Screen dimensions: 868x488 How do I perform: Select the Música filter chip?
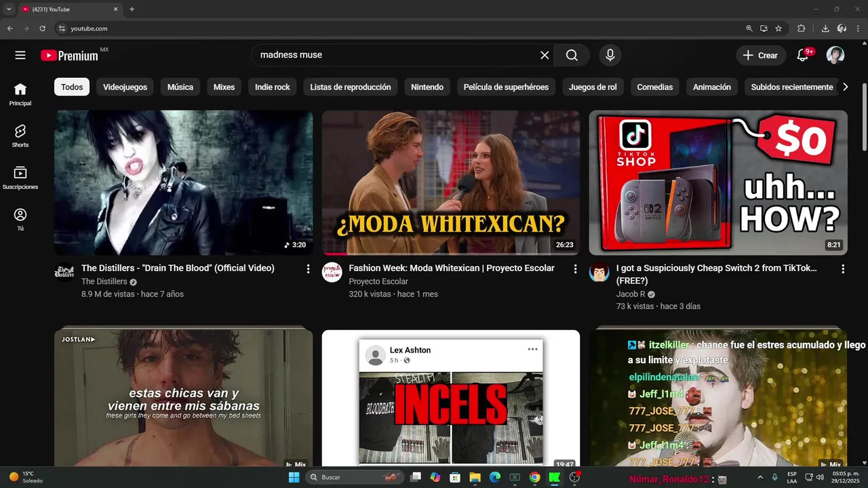pos(180,87)
